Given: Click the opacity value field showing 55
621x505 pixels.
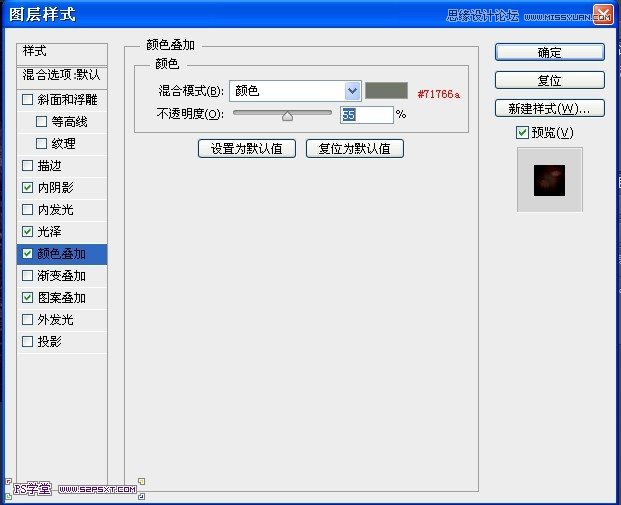Looking at the screenshot, I should pos(366,115).
